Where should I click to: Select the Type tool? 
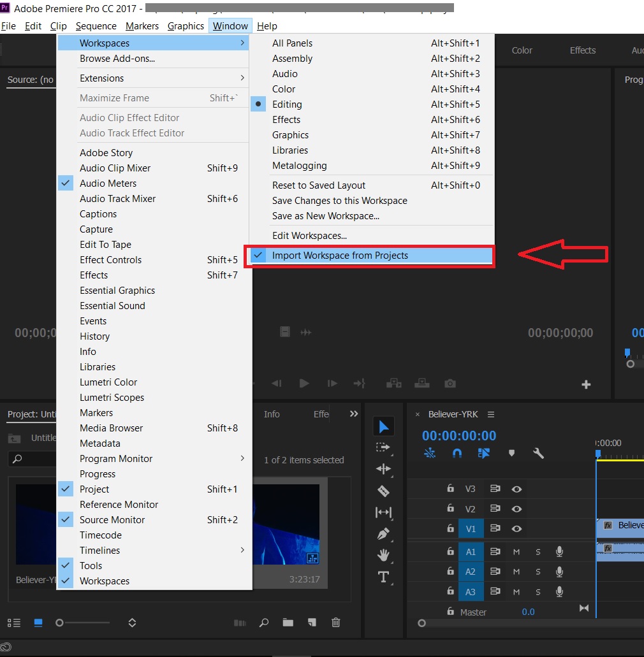click(384, 577)
